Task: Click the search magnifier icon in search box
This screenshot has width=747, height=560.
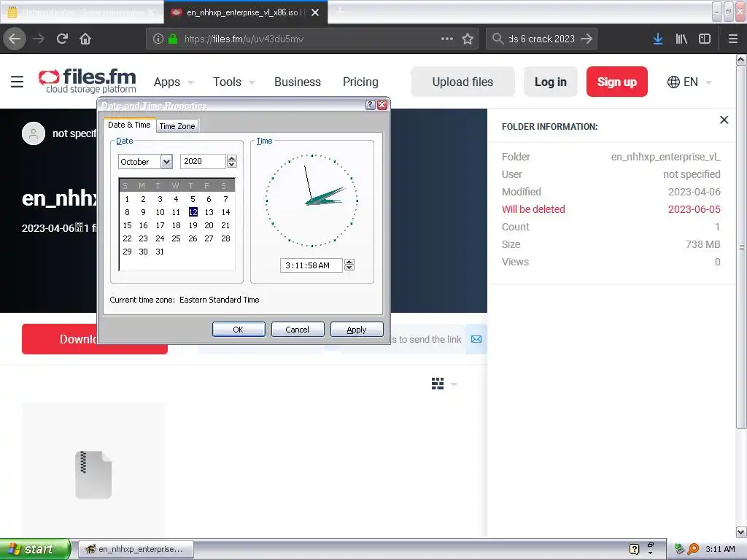Action: pyautogui.click(x=498, y=39)
